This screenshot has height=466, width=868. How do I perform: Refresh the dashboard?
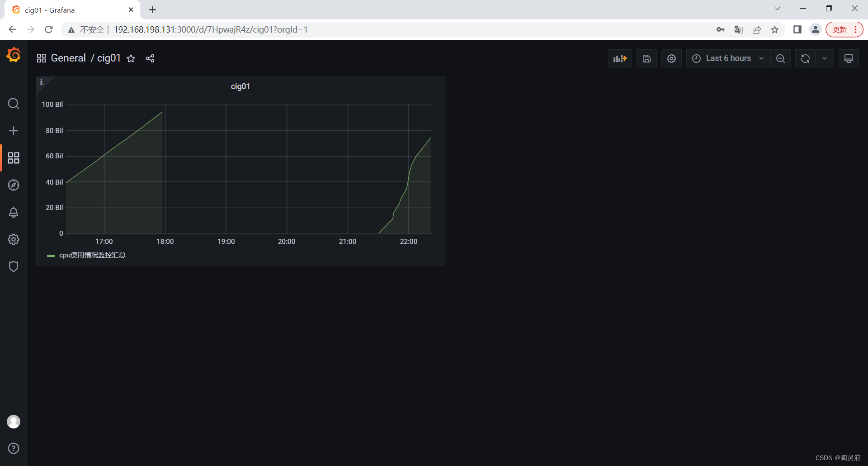pos(805,58)
